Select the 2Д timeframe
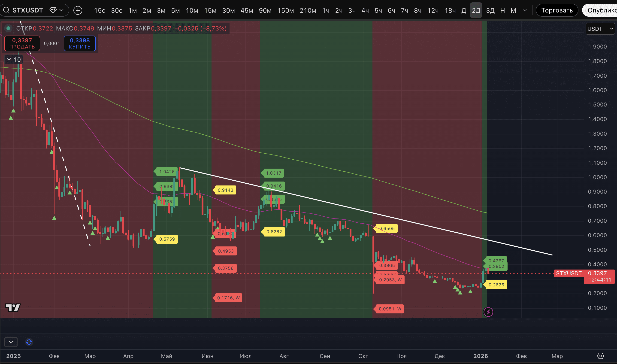The height and width of the screenshot is (364, 617). click(476, 10)
